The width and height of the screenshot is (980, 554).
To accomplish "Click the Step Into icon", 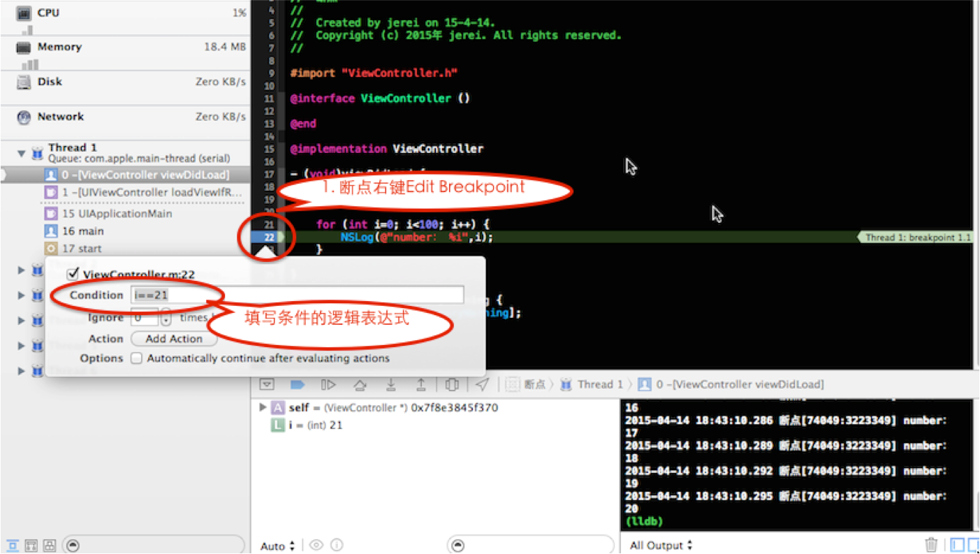I will click(x=390, y=384).
